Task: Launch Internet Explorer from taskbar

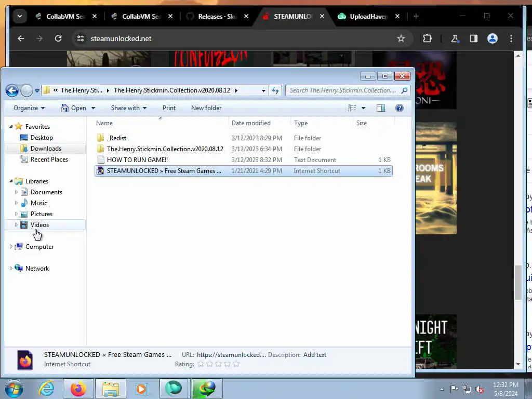Action: coord(46,389)
